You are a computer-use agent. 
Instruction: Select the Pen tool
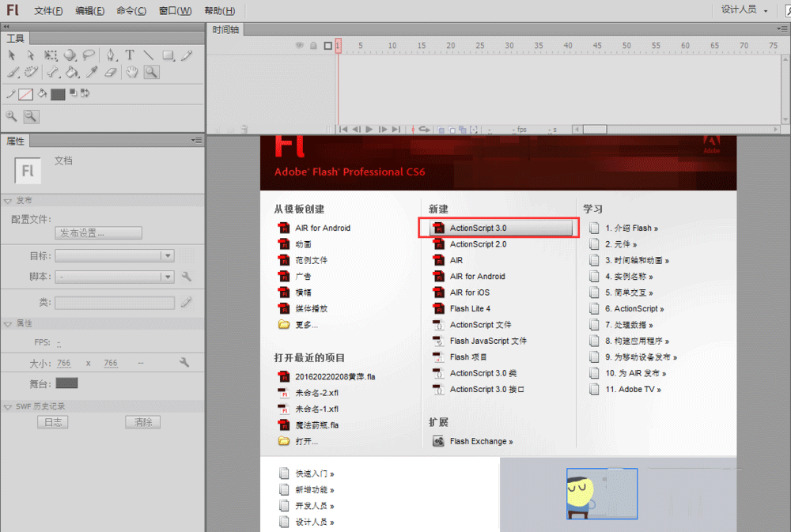tap(111, 55)
